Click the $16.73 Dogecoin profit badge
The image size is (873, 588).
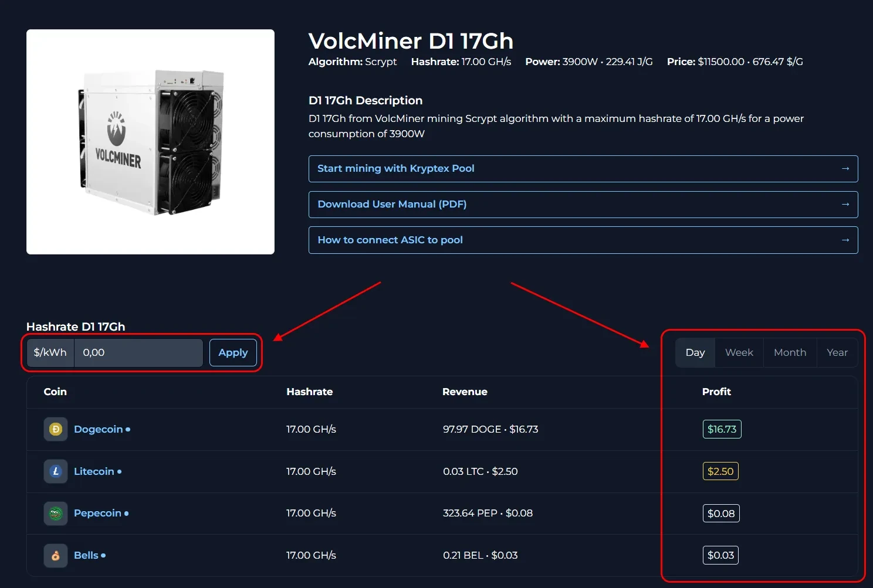pyautogui.click(x=722, y=429)
